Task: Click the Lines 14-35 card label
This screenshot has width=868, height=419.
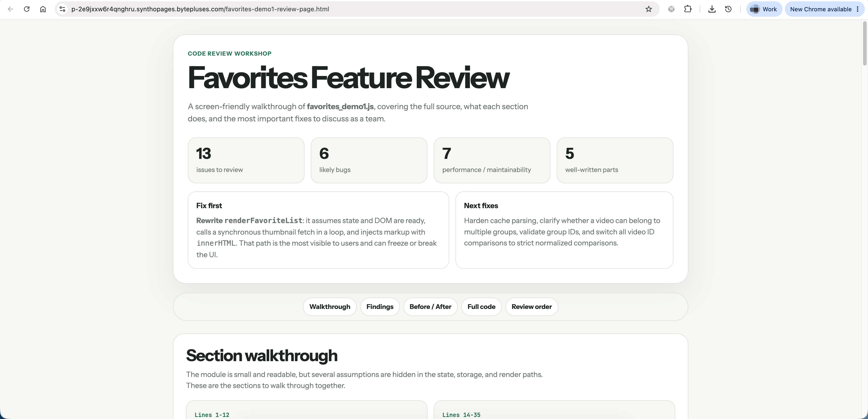Action: click(461, 415)
